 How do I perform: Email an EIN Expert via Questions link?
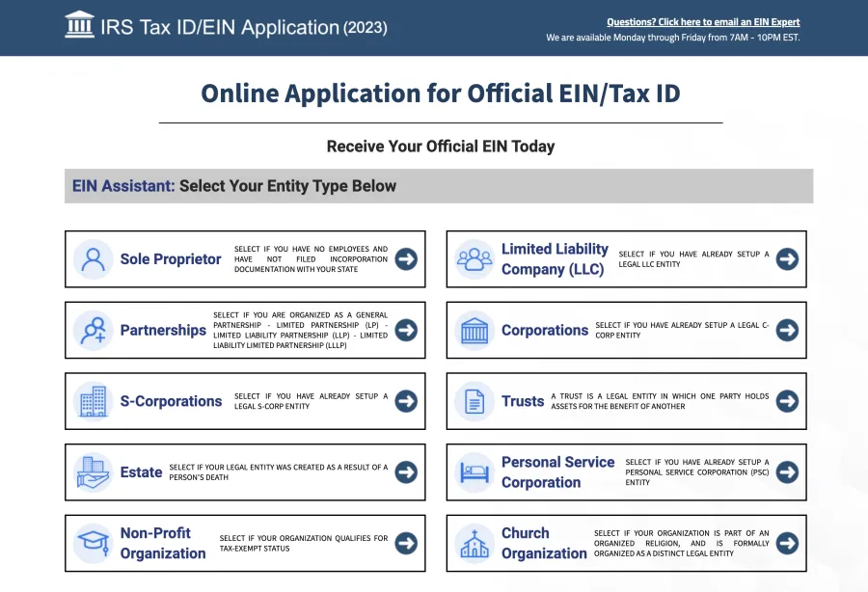pos(703,22)
